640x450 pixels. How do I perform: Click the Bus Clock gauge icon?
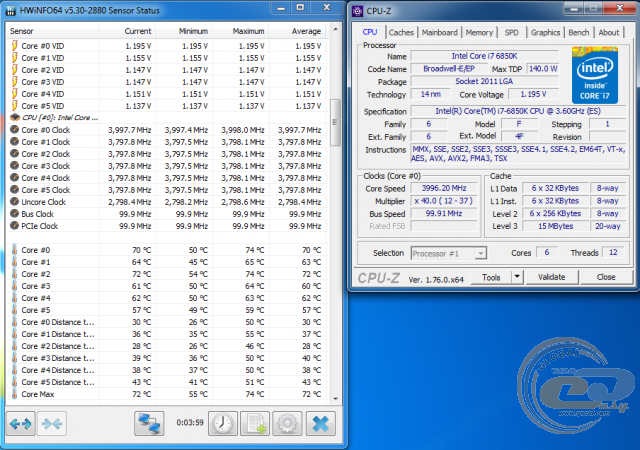click(15, 214)
